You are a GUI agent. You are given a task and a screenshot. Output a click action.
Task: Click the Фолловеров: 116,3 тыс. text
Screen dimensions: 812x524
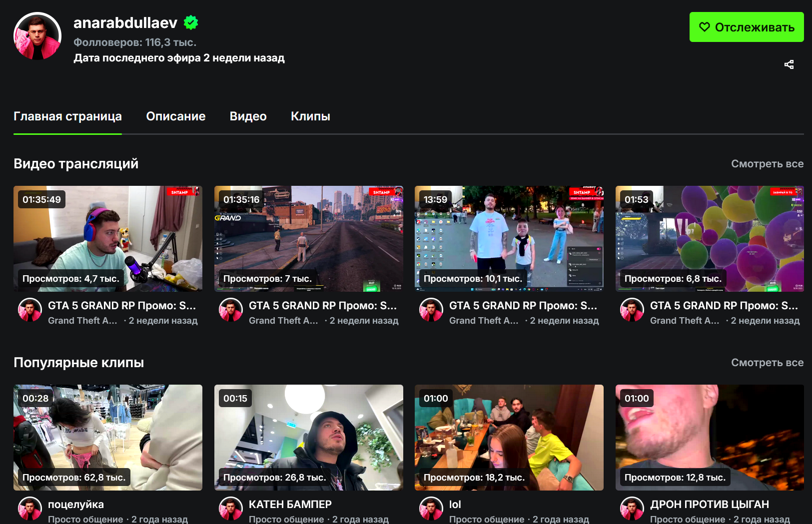[135, 42]
